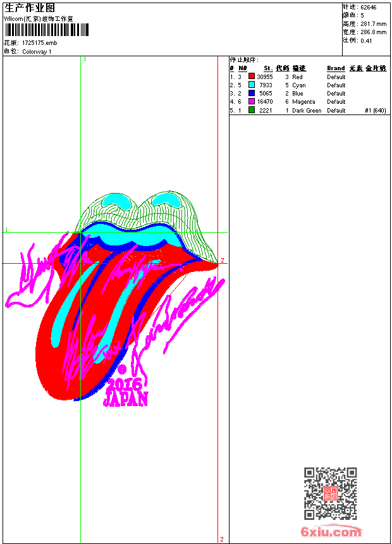Click the stitch count value 62646
The height and width of the screenshot is (544, 392).
click(369, 8)
